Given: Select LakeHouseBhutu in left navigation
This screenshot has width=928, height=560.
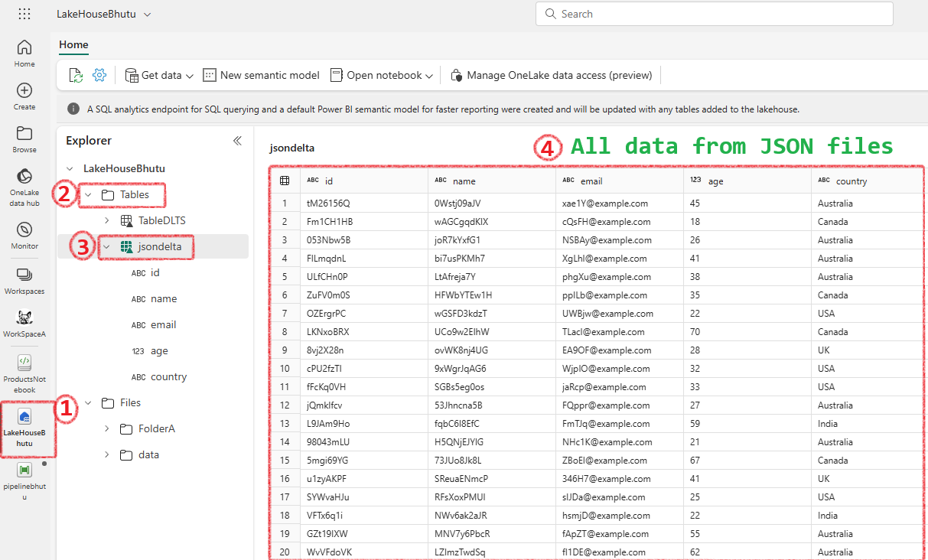Looking at the screenshot, I should (24, 427).
